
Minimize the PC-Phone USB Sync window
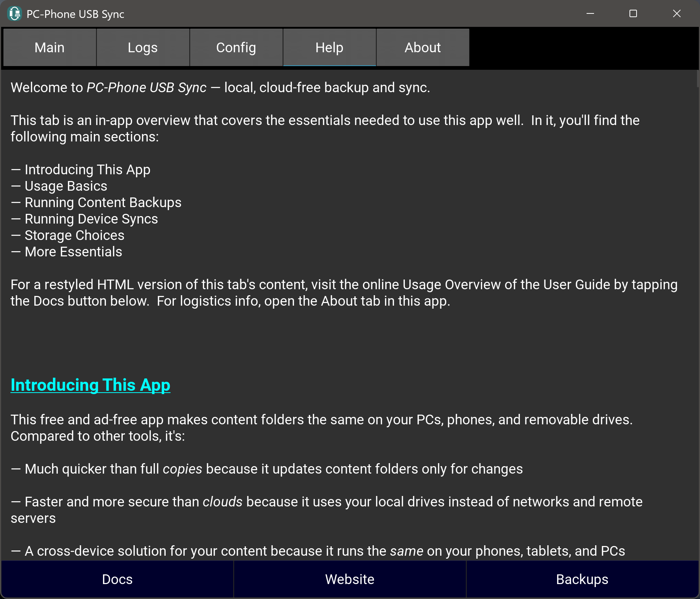pos(590,14)
